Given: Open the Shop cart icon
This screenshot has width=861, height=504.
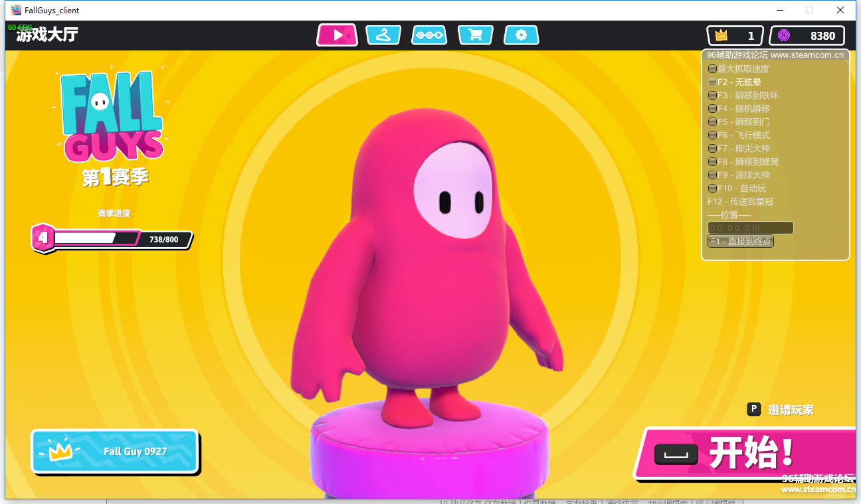Looking at the screenshot, I should pyautogui.click(x=475, y=35).
